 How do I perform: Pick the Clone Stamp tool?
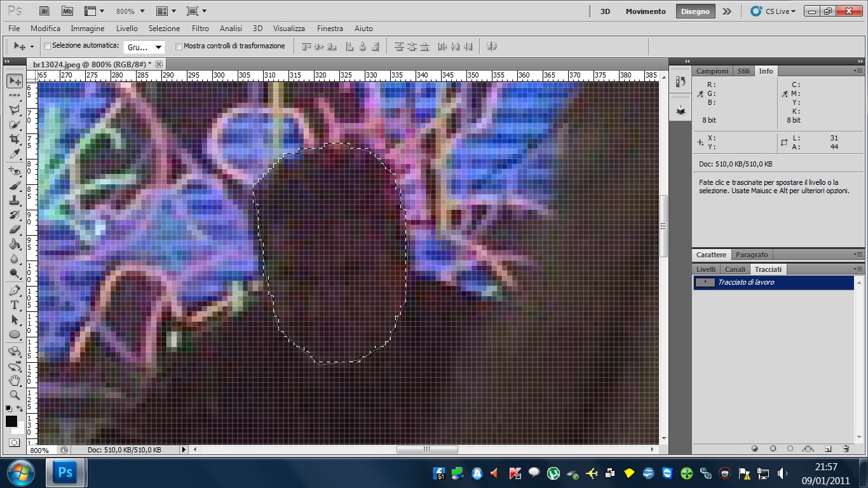coord(15,201)
